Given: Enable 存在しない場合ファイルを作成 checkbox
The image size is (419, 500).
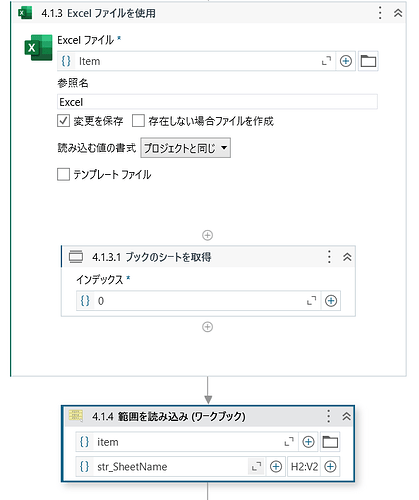Looking at the screenshot, I should click(138, 121).
